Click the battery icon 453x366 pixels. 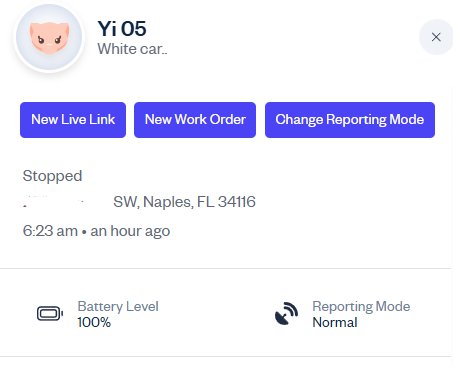(50, 314)
